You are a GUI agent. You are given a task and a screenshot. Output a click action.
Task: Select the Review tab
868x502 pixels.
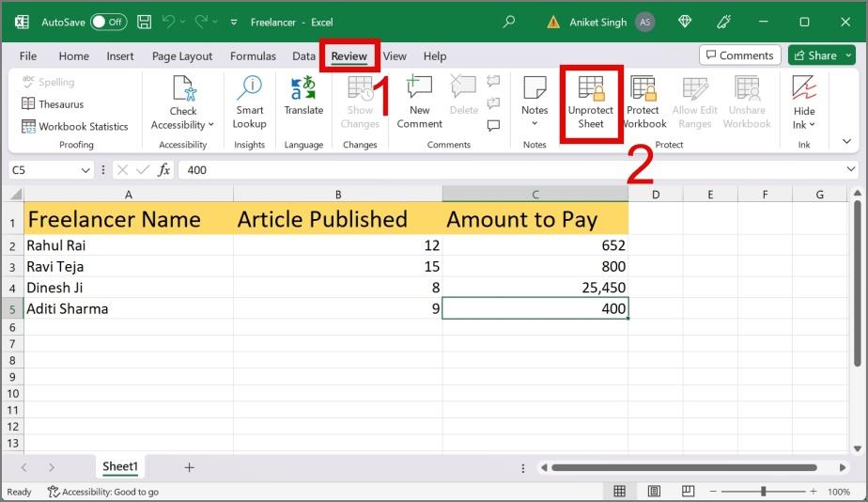(x=349, y=56)
